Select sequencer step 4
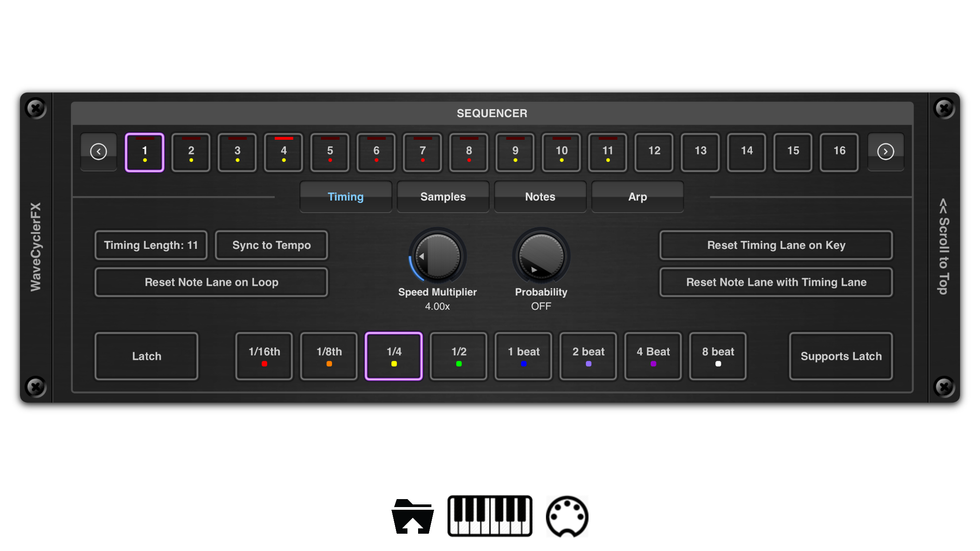The image size is (980, 551). (x=284, y=153)
